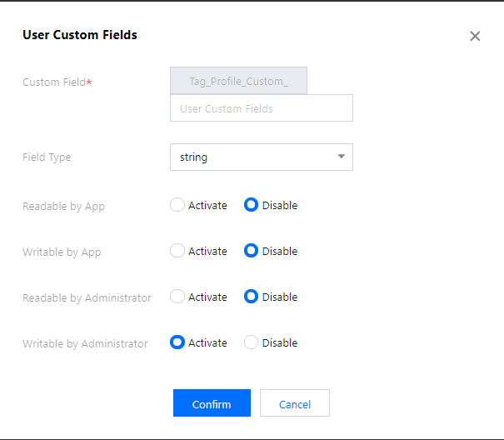Click the User Custom Fields text input
504x440 pixels.
tap(262, 108)
